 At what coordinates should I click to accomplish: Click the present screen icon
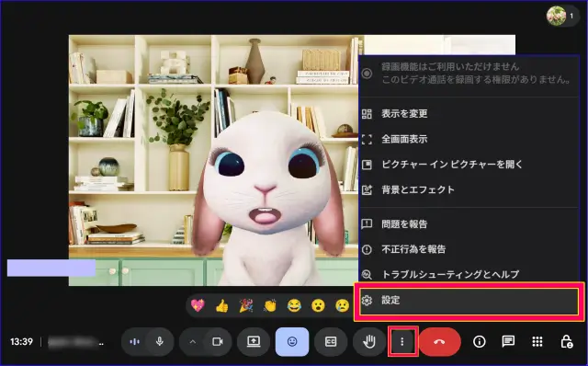(254, 341)
